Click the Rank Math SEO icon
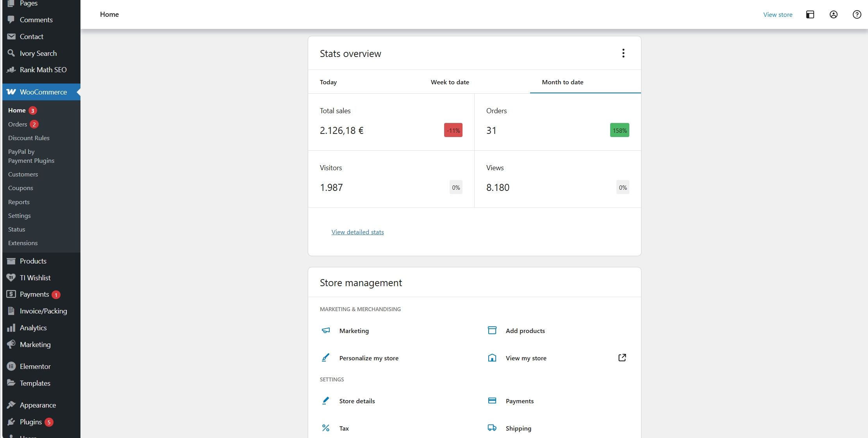This screenshot has height=438, width=868. click(x=11, y=70)
